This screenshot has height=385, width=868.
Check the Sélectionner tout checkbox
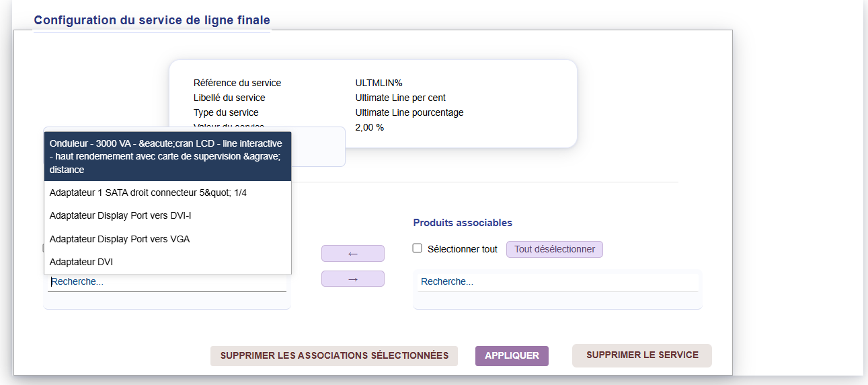point(418,248)
